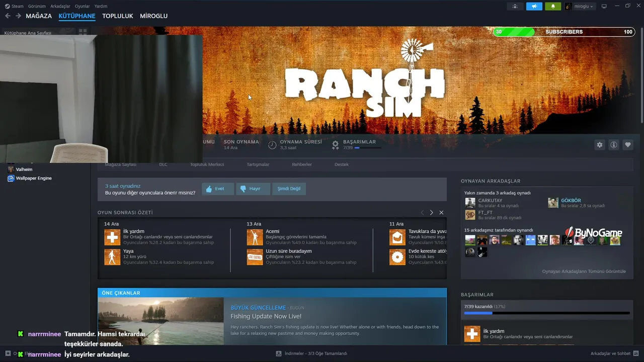Viewport: 644px width, 362px height.
Task: Click Kütüphane Ana Sayfası label
Action: pyautogui.click(x=28, y=33)
